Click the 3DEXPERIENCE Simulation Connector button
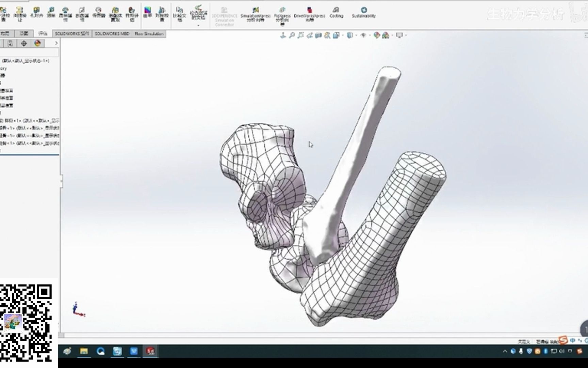 pos(224,16)
